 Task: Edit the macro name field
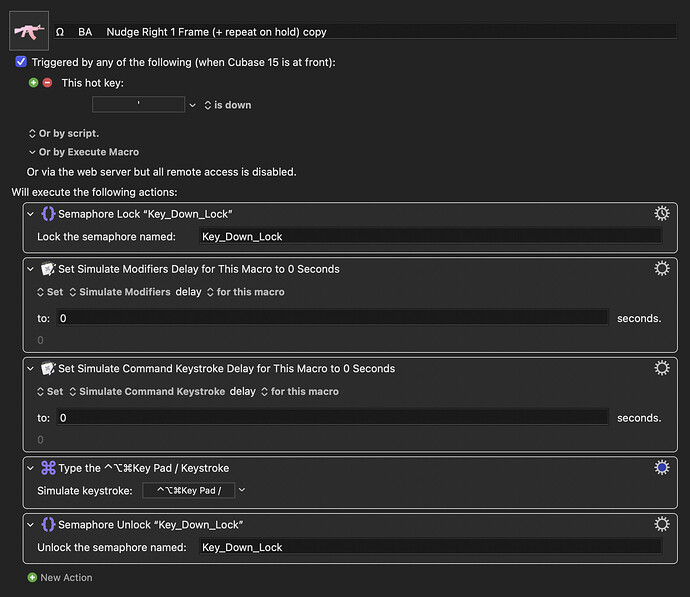365,32
